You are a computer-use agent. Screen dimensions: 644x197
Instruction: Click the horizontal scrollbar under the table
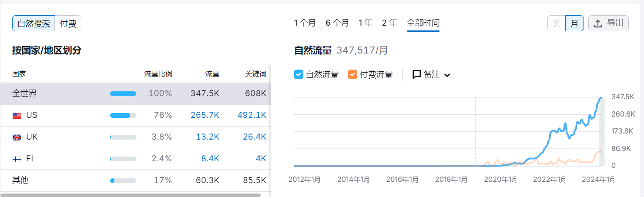point(131,195)
